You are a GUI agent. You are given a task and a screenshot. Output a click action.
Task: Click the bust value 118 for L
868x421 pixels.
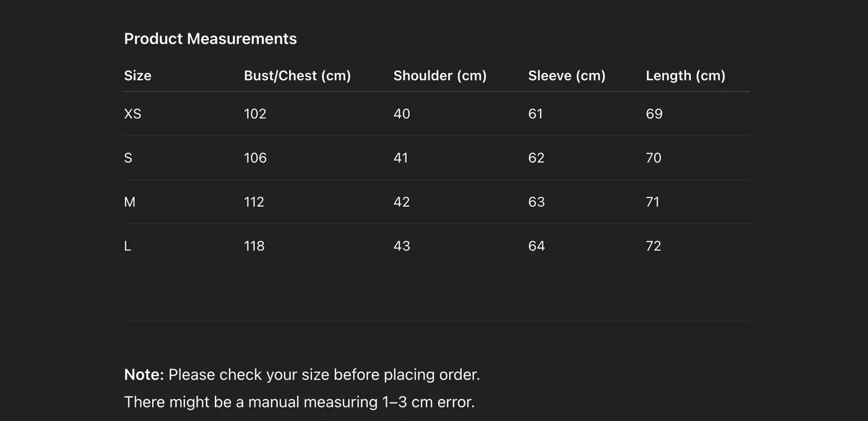click(x=254, y=246)
